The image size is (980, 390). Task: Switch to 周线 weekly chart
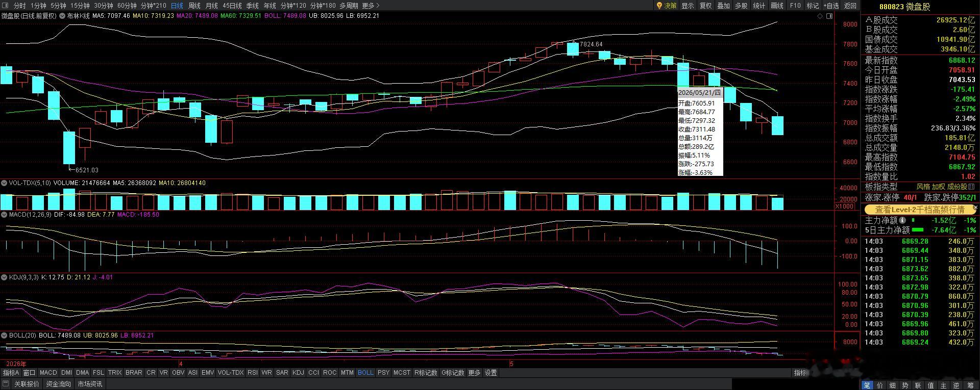pos(194,6)
